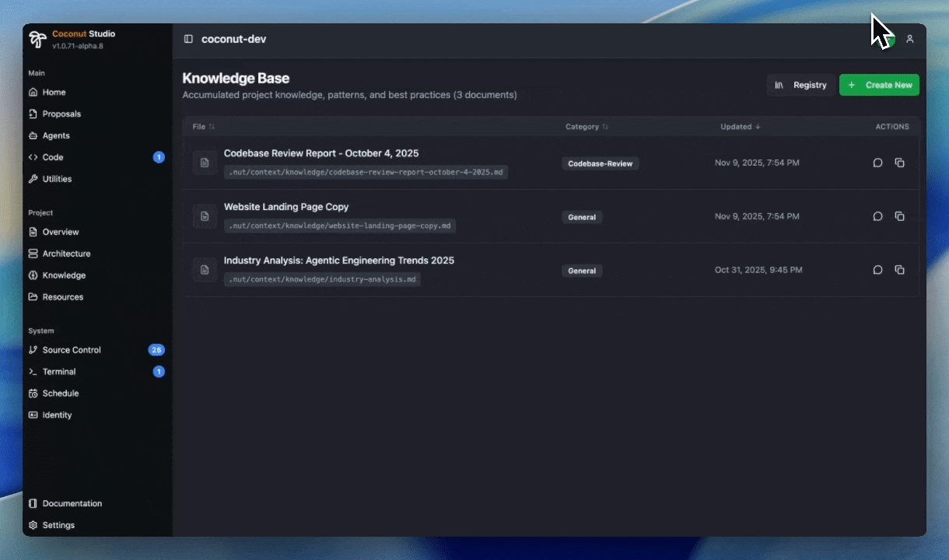949x560 pixels.
Task: Toggle the sidebar panel icon
Action: point(188,39)
